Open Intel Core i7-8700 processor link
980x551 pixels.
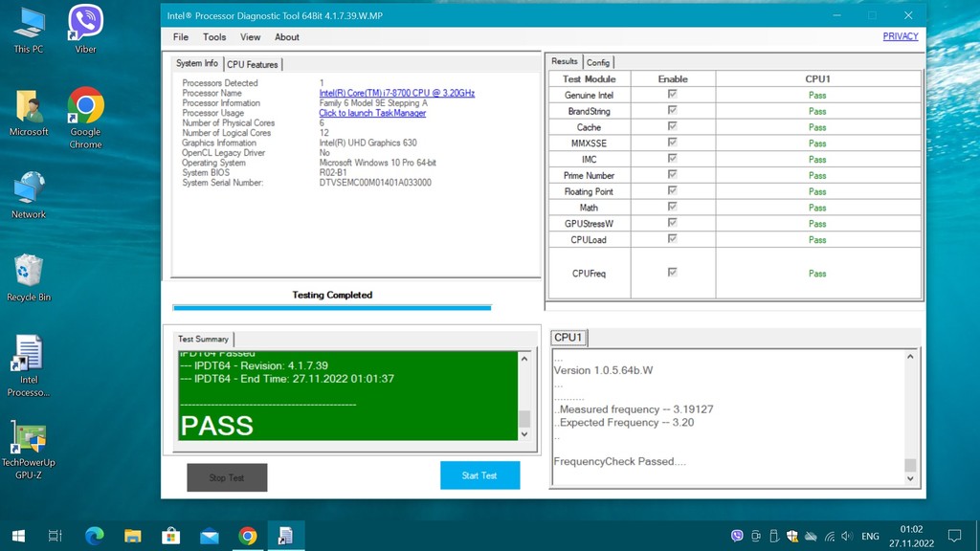pyautogui.click(x=397, y=93)
